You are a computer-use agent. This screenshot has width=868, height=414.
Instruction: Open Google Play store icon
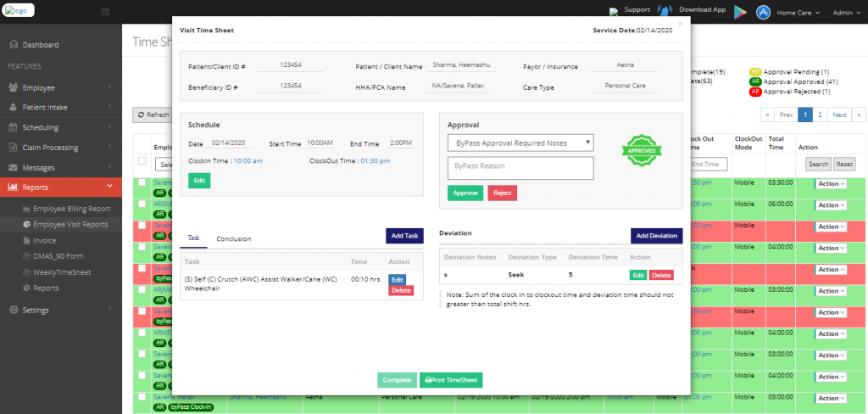[741, 12]
